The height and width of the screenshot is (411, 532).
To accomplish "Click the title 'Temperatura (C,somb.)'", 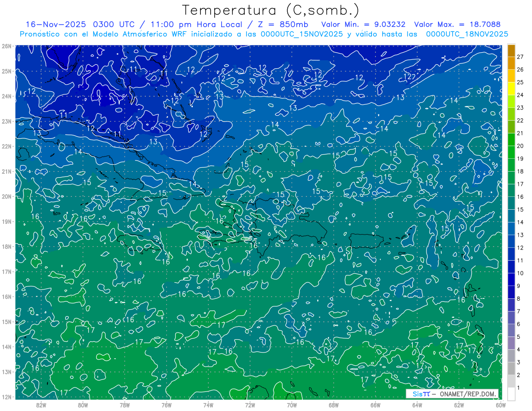I will click(271, 10).
